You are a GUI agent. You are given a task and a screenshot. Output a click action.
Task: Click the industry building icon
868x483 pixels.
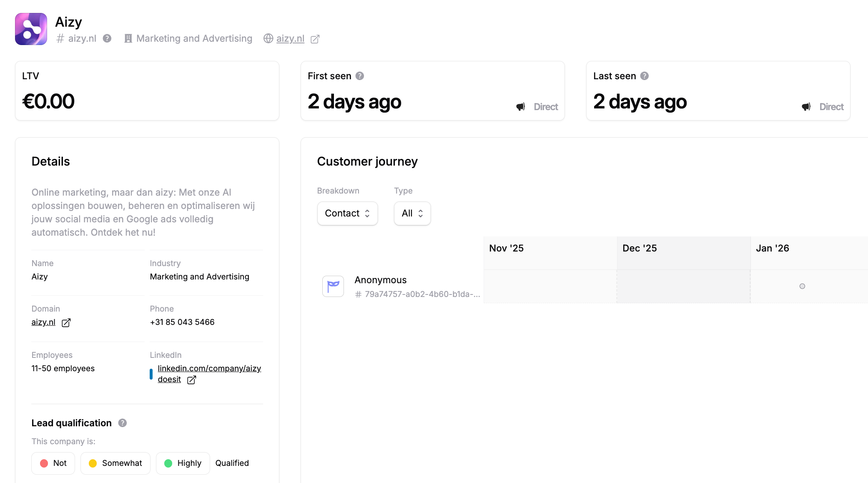point(128,38)
